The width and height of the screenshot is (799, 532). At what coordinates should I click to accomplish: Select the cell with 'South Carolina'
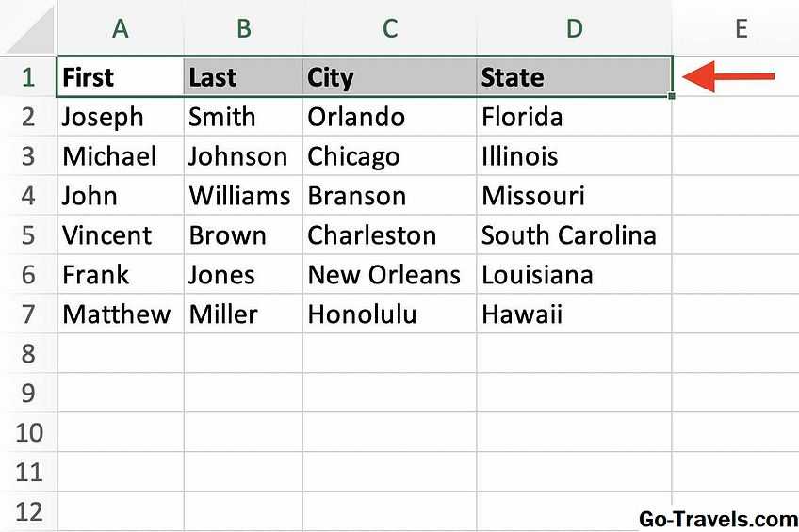tap(574, 234)
